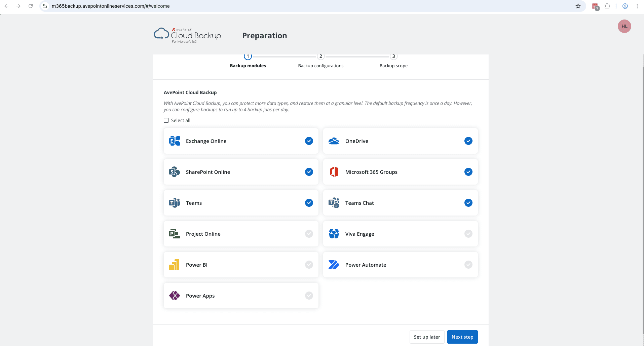Enable the Power Apps checkmark
644x346 pixels.
pyautogui.click(x=309, y=296)
